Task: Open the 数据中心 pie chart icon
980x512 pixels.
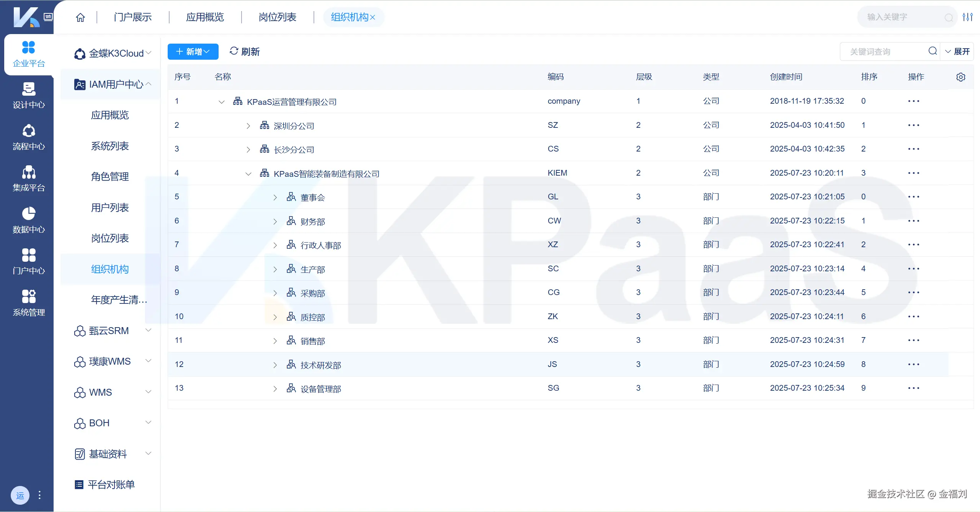Action: pos(28,213)
